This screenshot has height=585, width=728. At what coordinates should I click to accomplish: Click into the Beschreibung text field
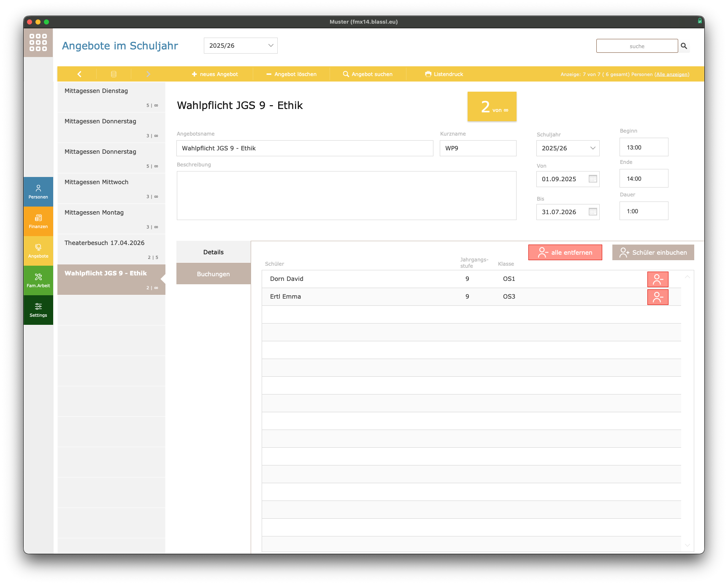(x=346, y=196)
